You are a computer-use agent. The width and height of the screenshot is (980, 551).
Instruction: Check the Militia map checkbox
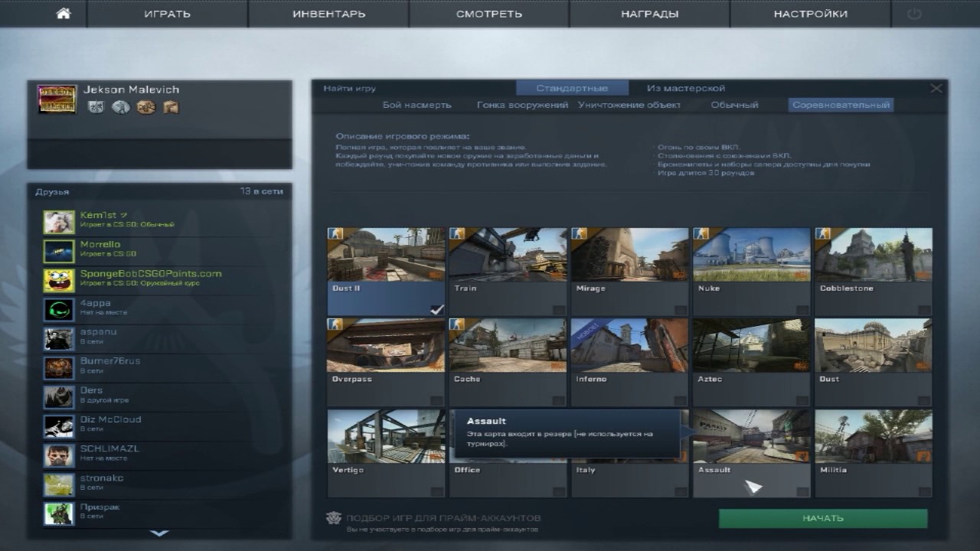(925, 491)
